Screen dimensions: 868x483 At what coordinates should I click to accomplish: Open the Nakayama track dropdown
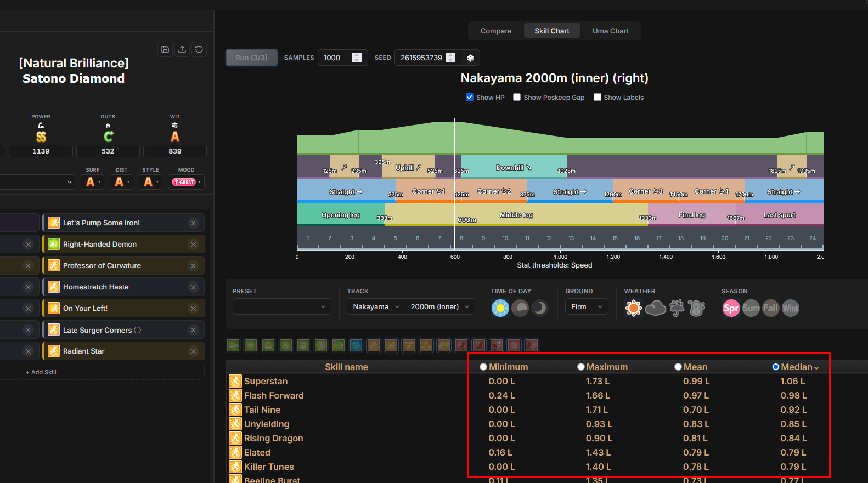(376, 306)
